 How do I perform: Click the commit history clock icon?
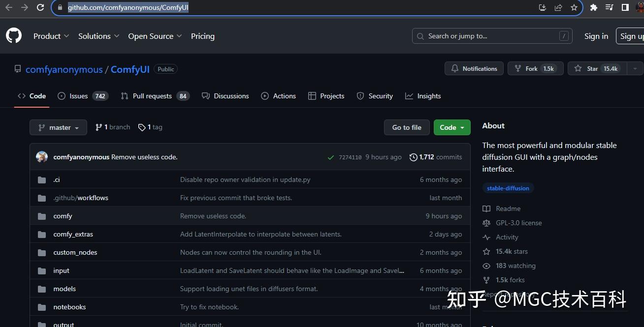[x=413, y=157]
